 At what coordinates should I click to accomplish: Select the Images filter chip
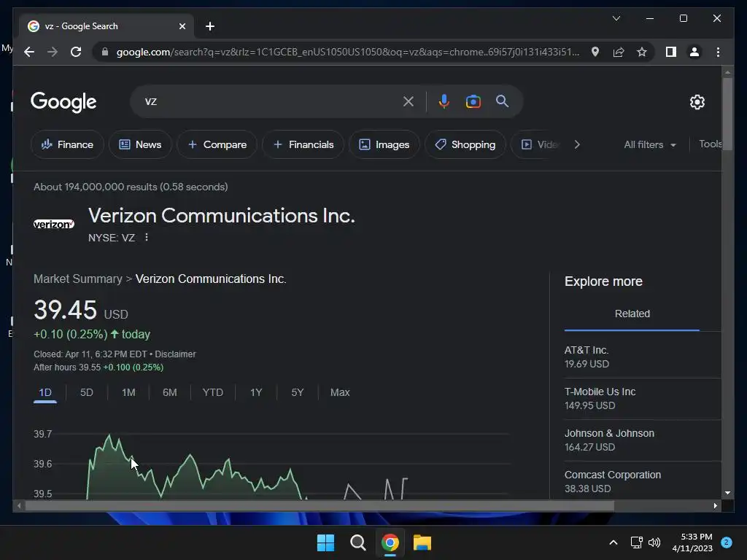384,144
